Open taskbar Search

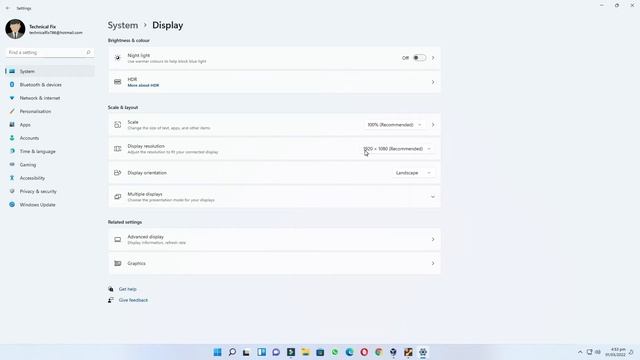pyautogui.click(x=232, y=352)
